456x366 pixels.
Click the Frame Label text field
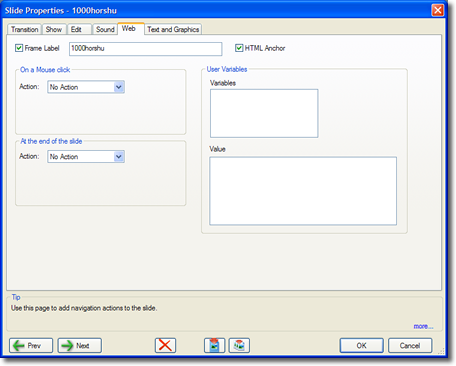point(146,49)
